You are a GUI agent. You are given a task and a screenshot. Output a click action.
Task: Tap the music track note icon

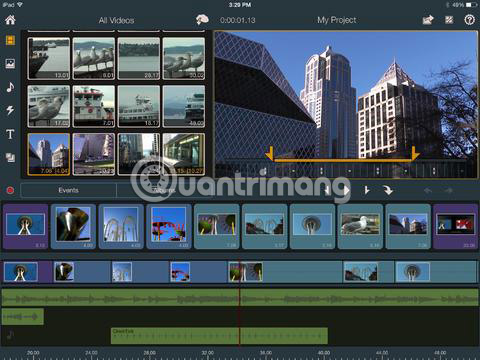pyautogui.click(x=10, y=335)
